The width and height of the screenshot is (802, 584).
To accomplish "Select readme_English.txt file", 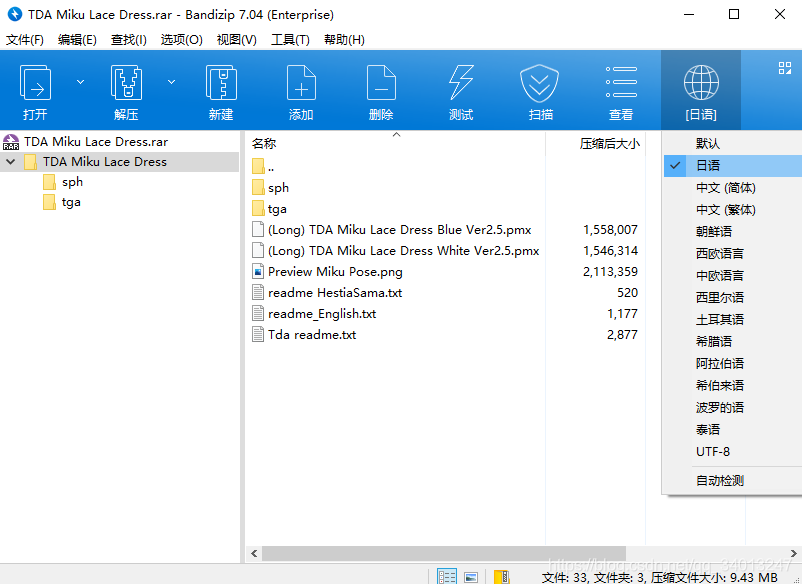I will click(x=314, y=313).
